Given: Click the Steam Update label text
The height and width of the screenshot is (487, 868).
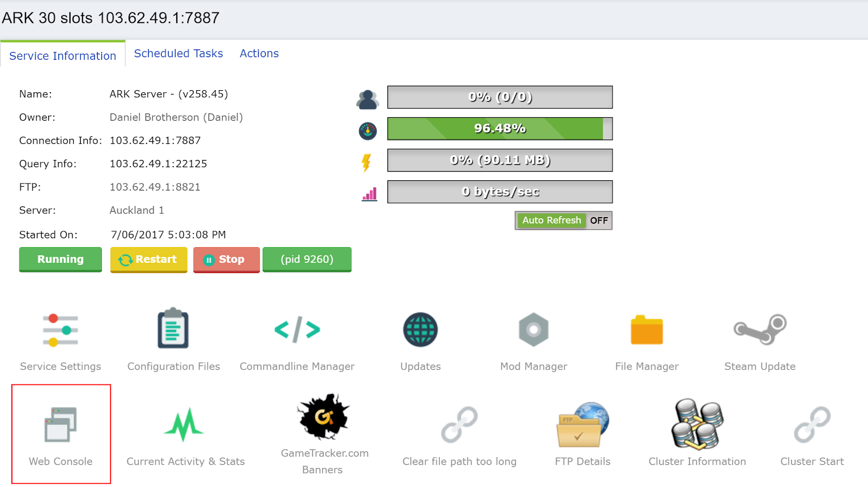Looking at the screenshot, I should [x=760, y=366].
